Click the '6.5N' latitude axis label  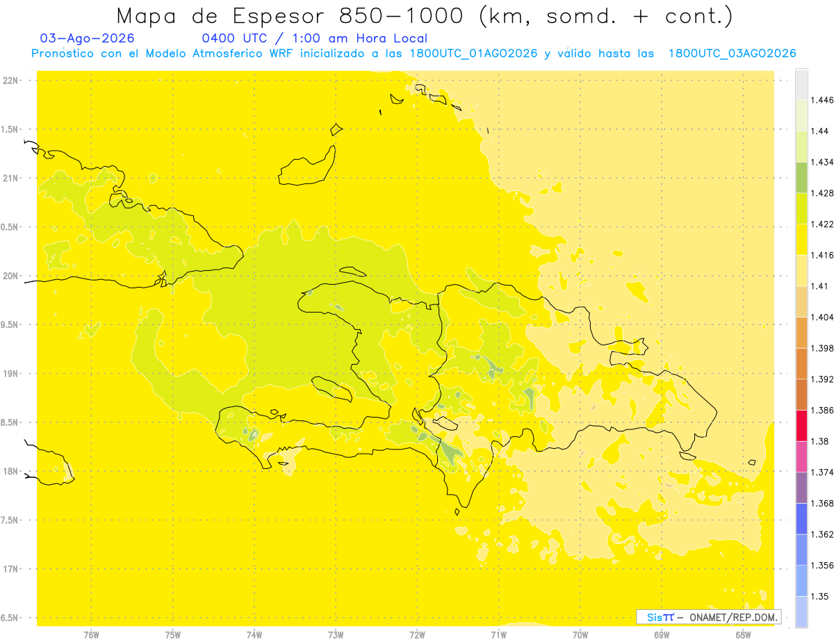[x=10, y=618]
